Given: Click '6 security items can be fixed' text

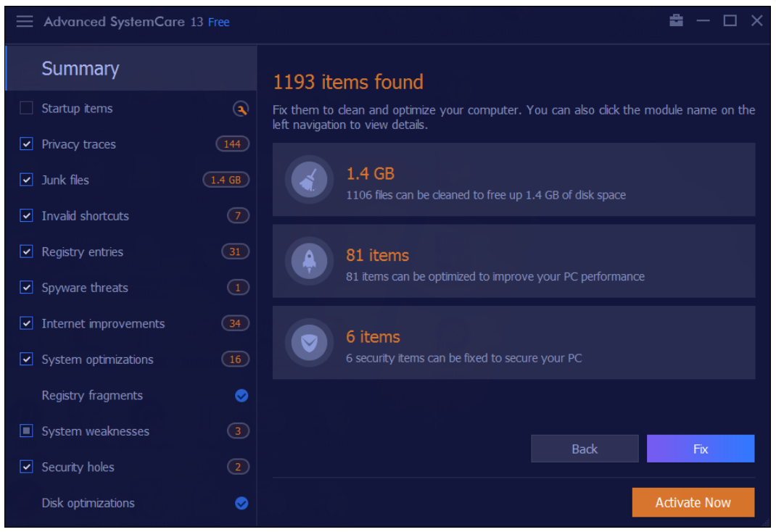Looking at the screenshot, I should [x=463, y=359].
